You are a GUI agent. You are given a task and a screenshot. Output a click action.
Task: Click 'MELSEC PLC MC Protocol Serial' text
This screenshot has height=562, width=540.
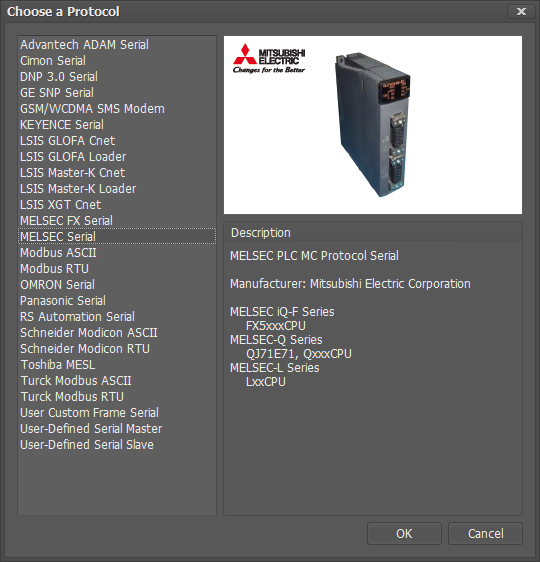pyautogui.click(x=314, y=256)
